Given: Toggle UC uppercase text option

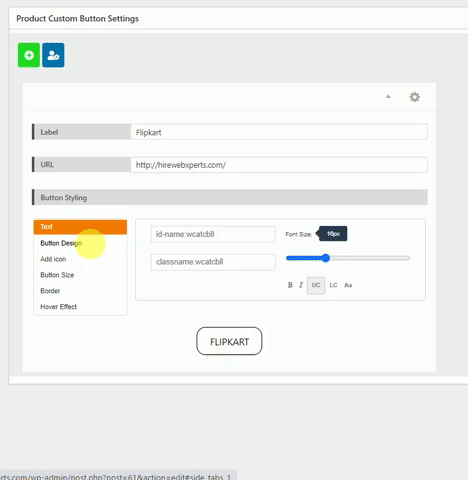Looking at the screenshot, I should click(316, 285).
